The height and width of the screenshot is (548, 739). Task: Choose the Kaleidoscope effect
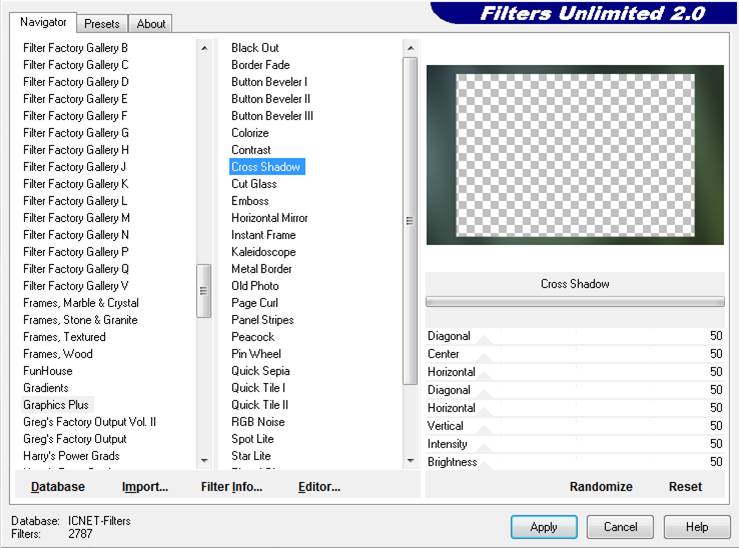click(x=263, y=252)
